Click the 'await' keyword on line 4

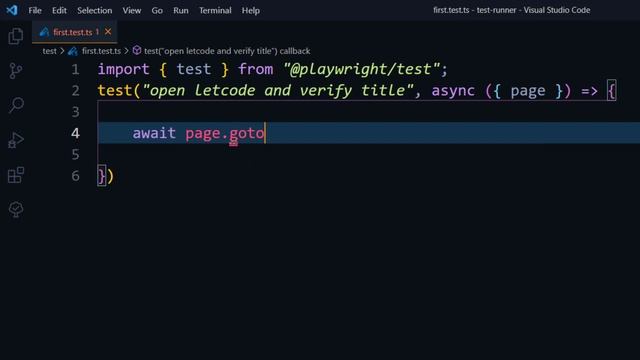(x=154, y=133)
